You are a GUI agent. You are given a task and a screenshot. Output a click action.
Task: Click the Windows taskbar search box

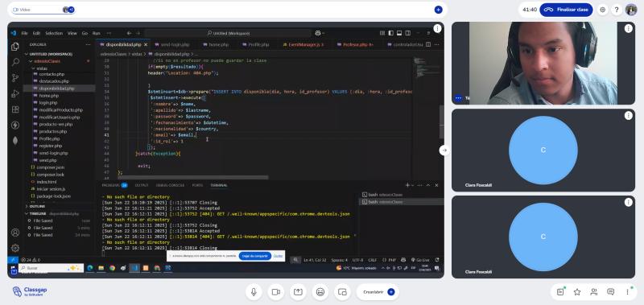tap(51, 268)
